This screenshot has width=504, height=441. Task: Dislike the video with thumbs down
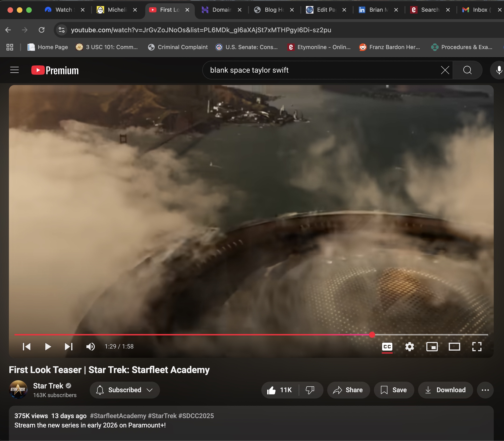tap(310, 390)
